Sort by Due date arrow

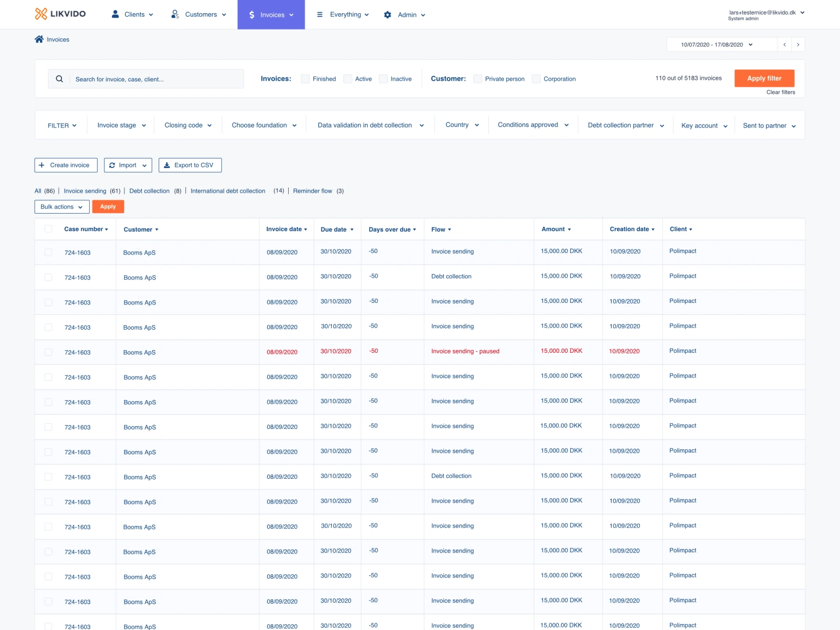coord(352,229)
